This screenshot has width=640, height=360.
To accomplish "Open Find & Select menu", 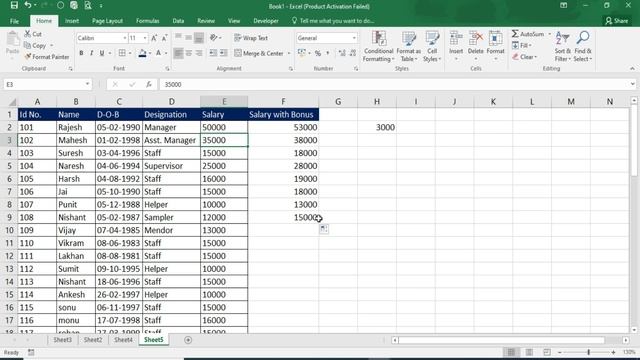I will click(583, 46).
